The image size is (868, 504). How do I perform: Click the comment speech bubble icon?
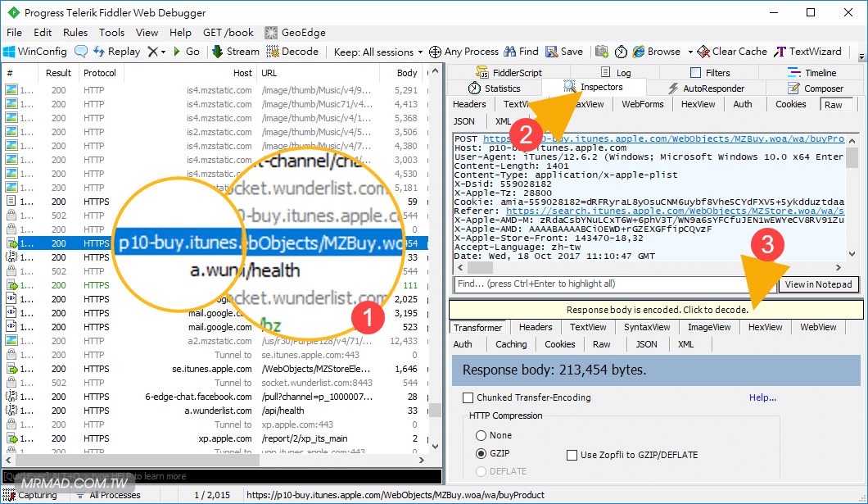click(x=81, y=52)
